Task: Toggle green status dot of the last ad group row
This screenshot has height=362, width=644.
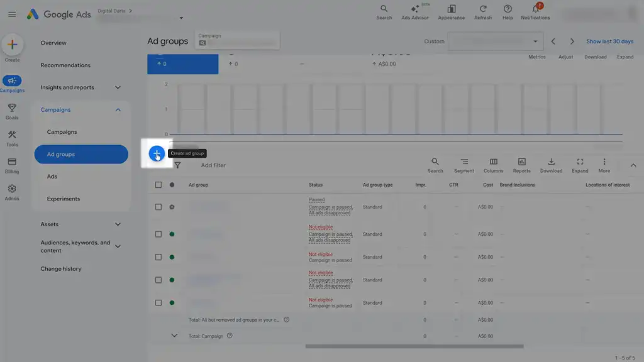Action: [172, 303]
